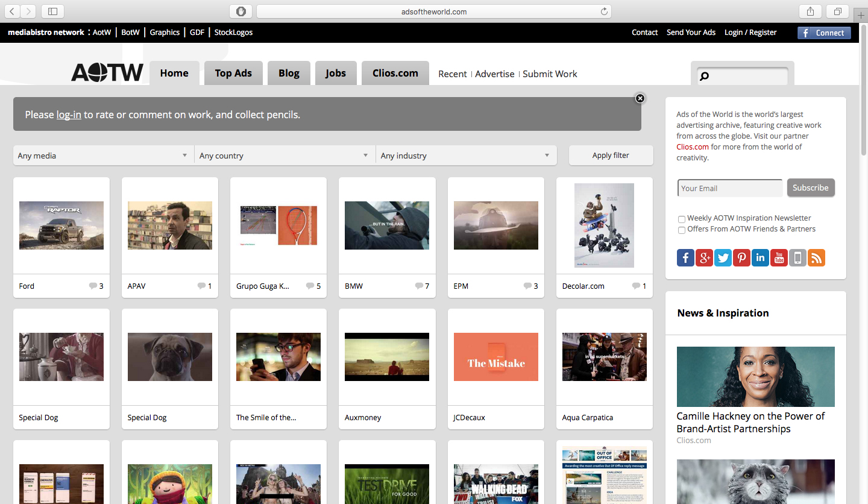Select the Home tab

point(174,73)
